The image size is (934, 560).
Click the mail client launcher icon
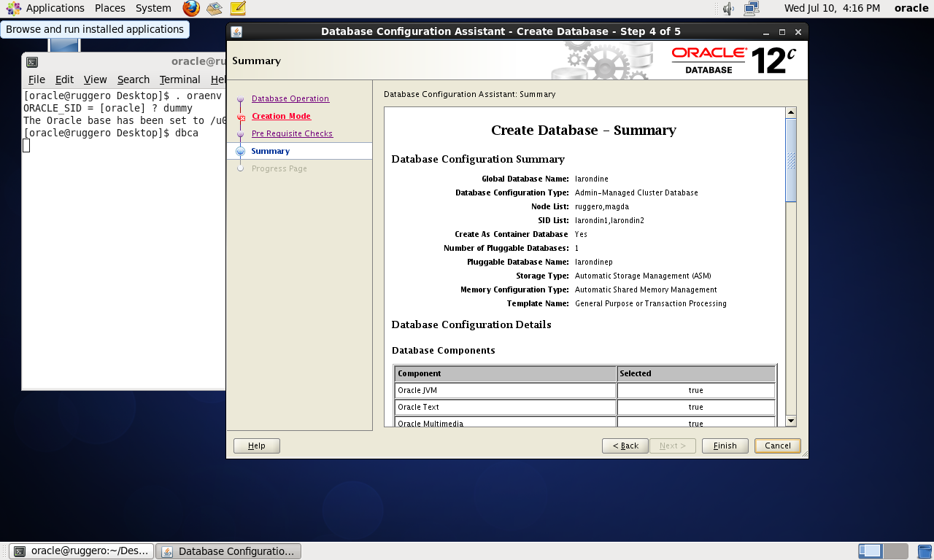click(214, 9)
